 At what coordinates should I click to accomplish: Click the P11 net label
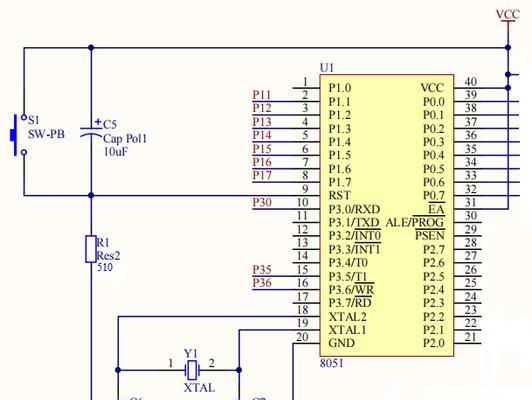(262, 95)
